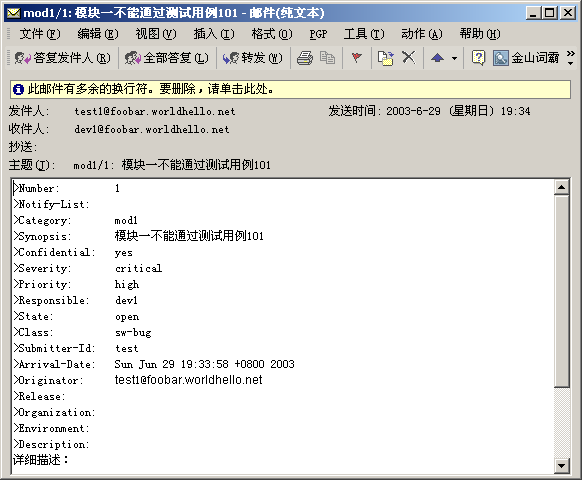582x480 pixels.
Task: Click 全部答复 reply all button
Action: tap(167, 58)
